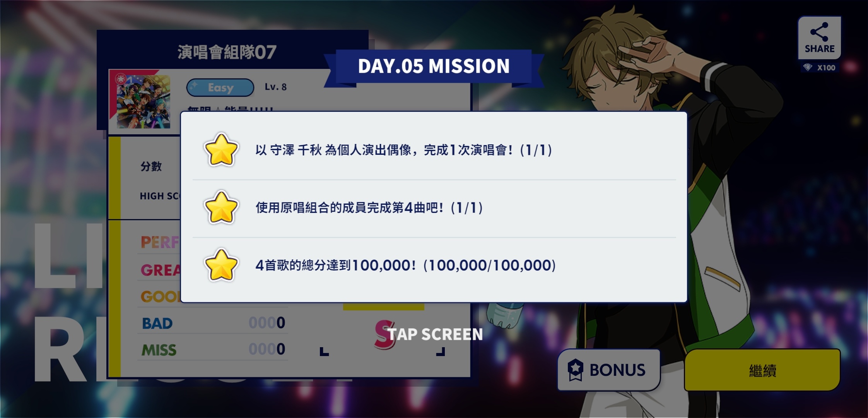This screenshot has height=418, width=868.
Task: Click the BONUS badge icon
Action: point(575,370)
